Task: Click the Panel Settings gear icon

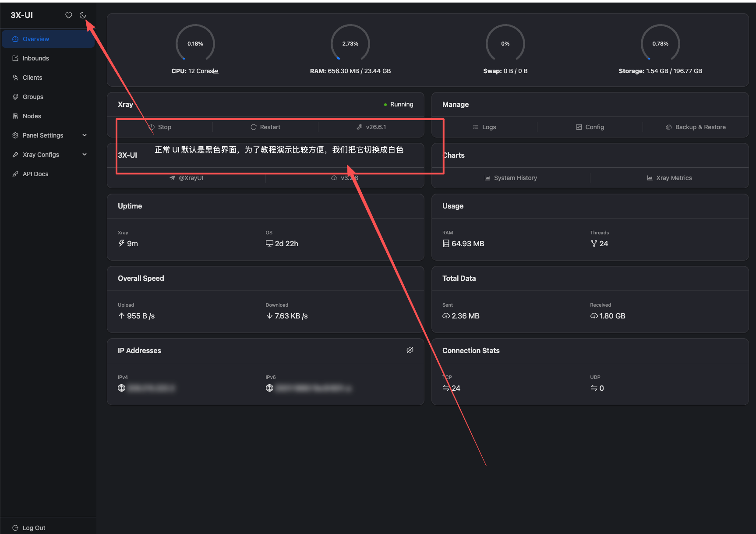Action: click(x=15, y=135)
